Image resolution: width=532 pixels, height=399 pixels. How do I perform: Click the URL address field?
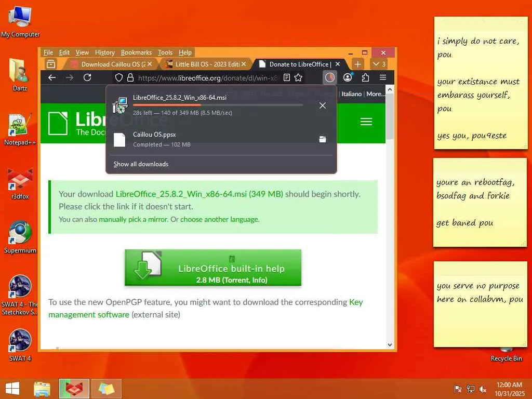point(208,78)
